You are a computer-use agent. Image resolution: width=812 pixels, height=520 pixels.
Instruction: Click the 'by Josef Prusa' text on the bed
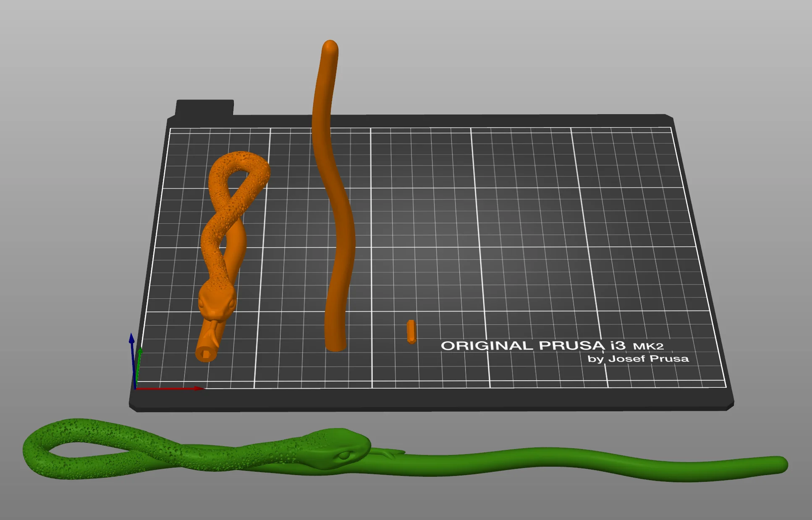(x=638, y=359)
